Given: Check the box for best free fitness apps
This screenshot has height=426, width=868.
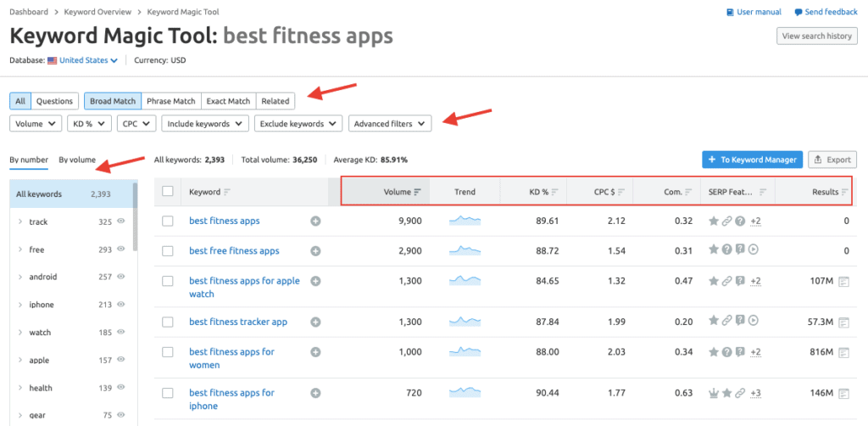Looking at the screenshot, I should pyautogui.click(x=168, y=251).
